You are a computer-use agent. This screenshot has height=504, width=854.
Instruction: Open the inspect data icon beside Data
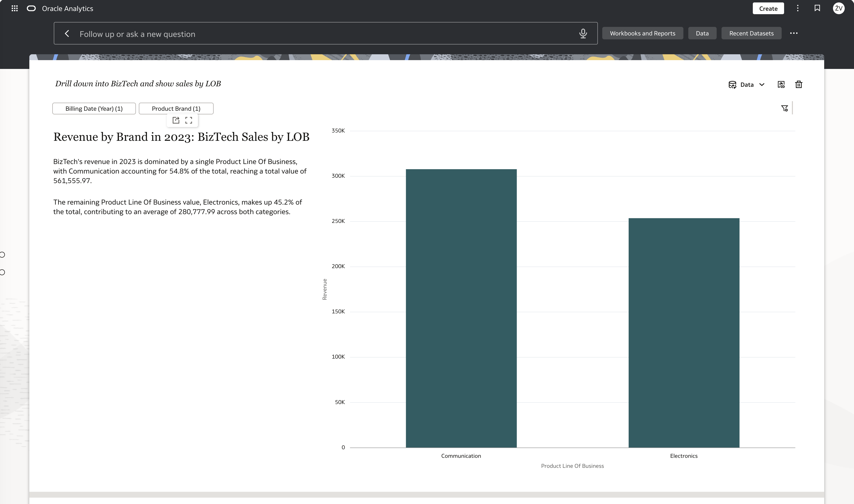pos(781,85)
